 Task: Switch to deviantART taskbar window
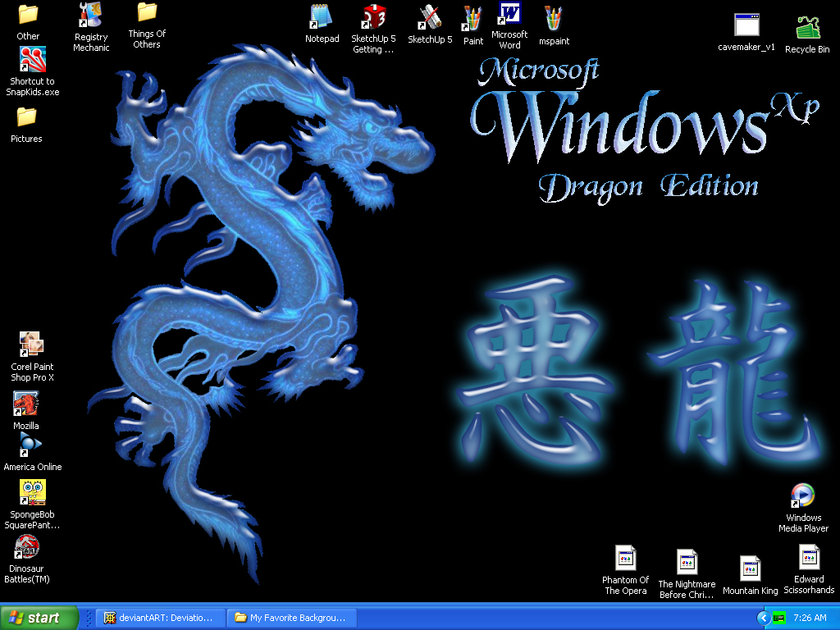[x=160, y=618]
